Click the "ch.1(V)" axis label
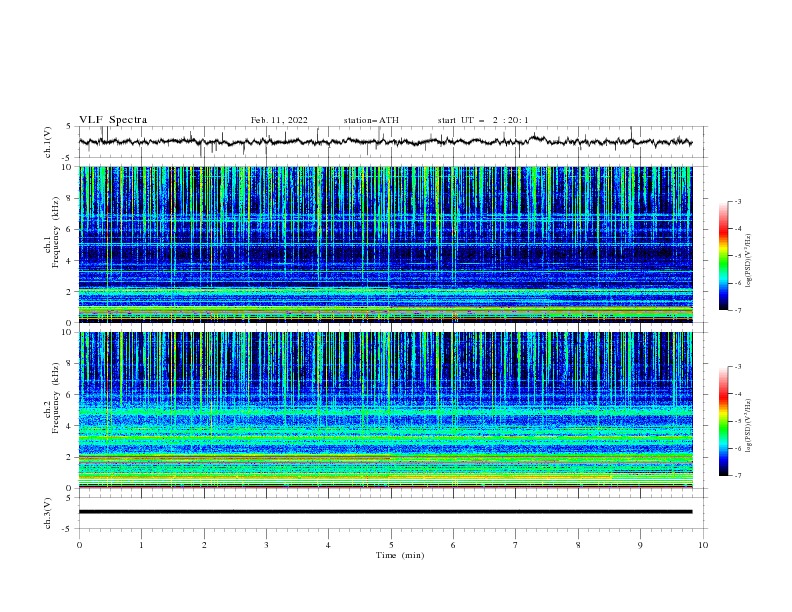Screen dimensions: 792x612 click(x=48, y=142)
